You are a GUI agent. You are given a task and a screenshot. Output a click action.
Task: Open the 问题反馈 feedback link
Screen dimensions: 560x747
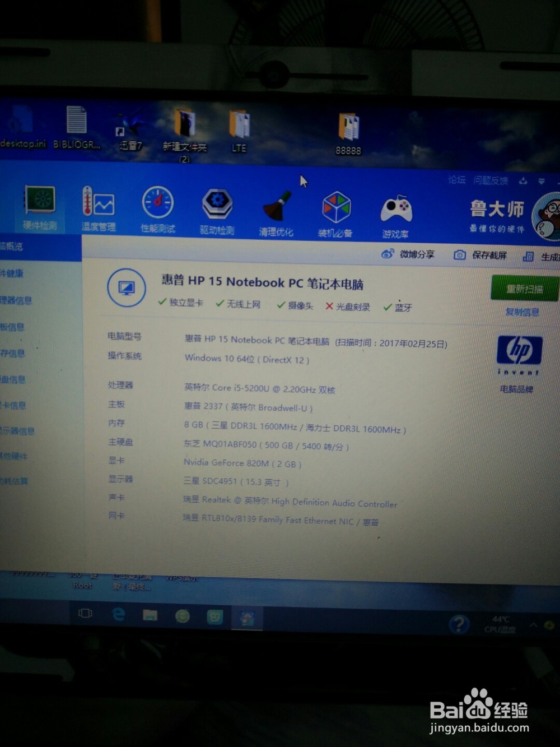pyautogui.click(x=491, y=180)
